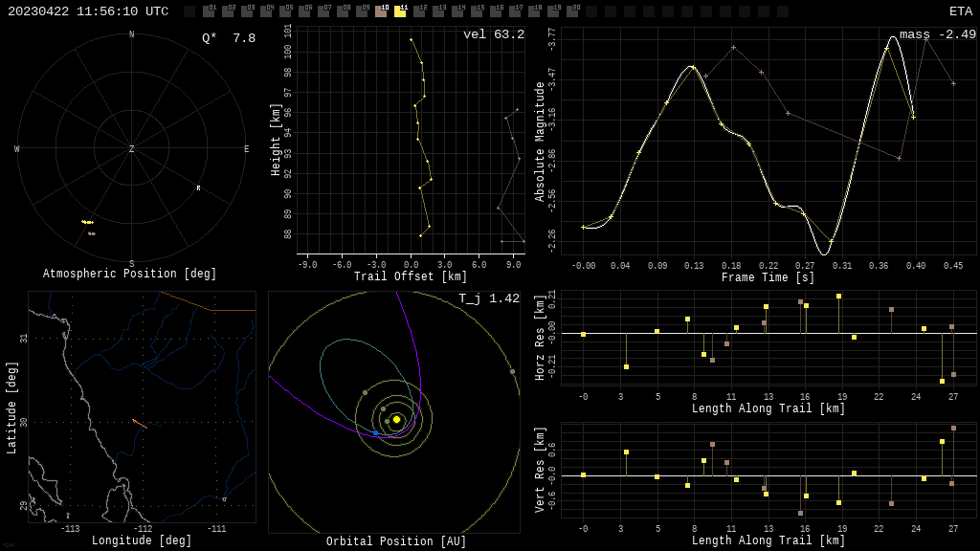Select station indicator box 15
980x551 pixels.
477,11
